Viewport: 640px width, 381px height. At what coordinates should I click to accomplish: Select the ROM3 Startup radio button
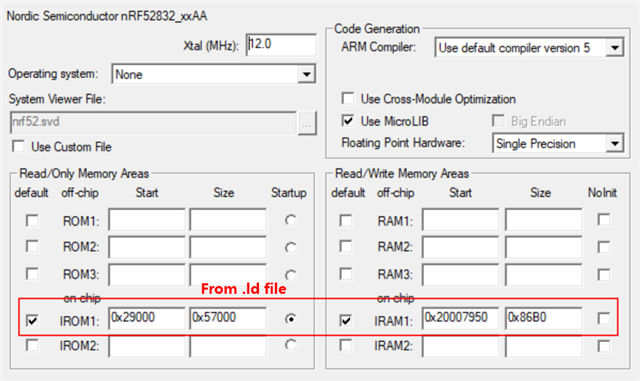coord(291,275)
